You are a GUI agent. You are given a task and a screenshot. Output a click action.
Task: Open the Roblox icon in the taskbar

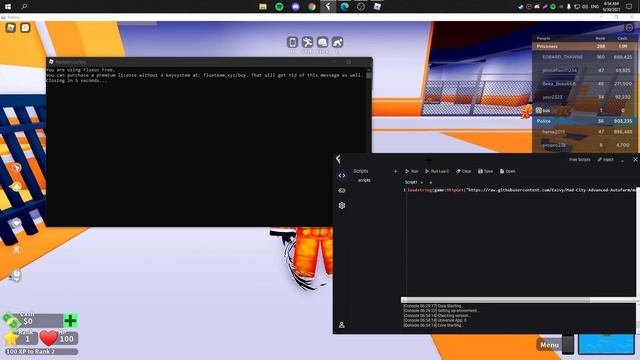(x=377, y=7)
